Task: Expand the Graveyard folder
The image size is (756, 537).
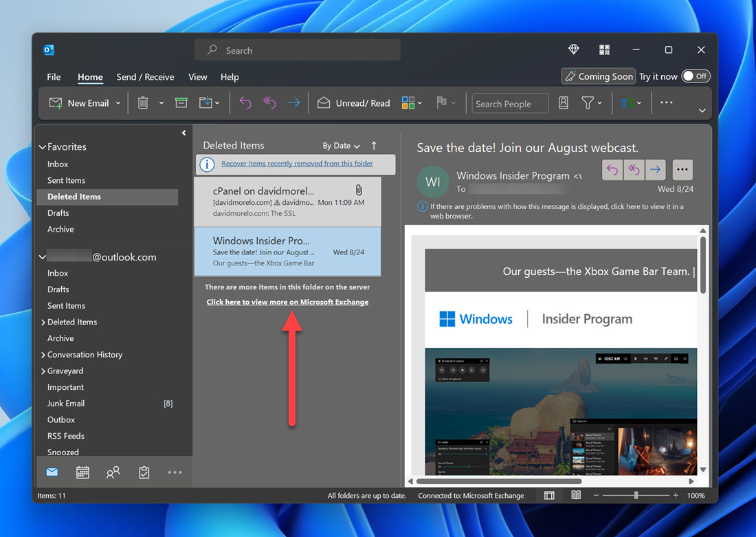Action: (x=43, y=371)
